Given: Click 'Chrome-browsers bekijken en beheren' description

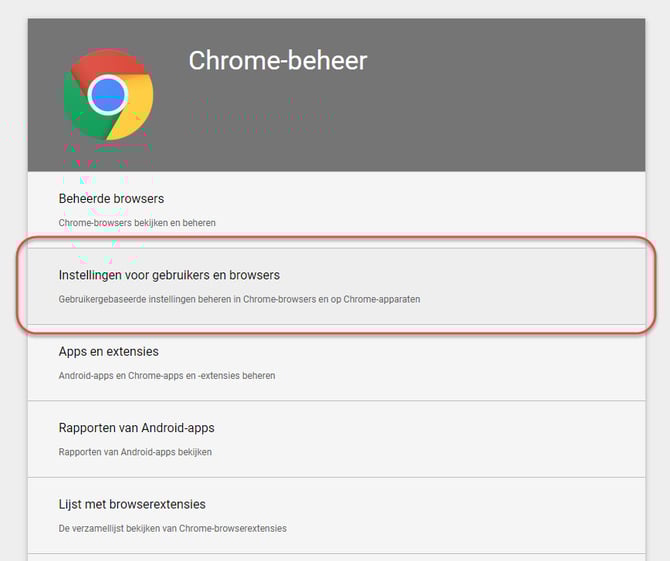Looking at the screenshot, I should 137,222.
